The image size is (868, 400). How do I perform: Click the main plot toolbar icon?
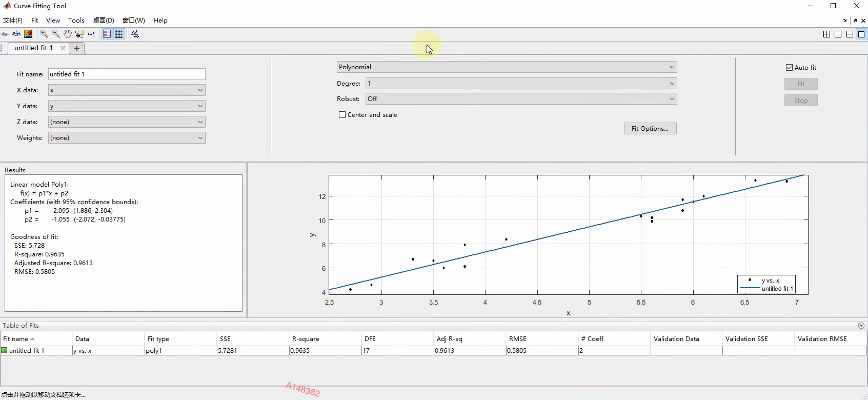tap(5, 34)
